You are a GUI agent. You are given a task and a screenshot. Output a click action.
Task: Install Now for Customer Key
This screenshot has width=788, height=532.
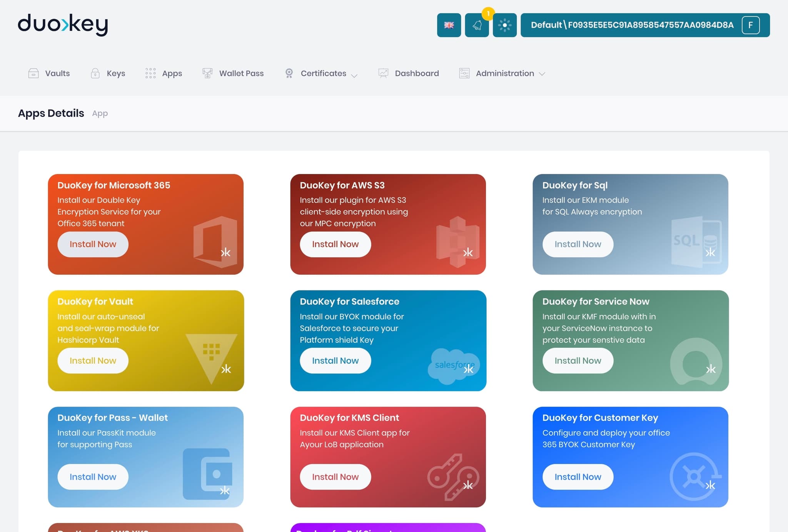pos(578,477)
